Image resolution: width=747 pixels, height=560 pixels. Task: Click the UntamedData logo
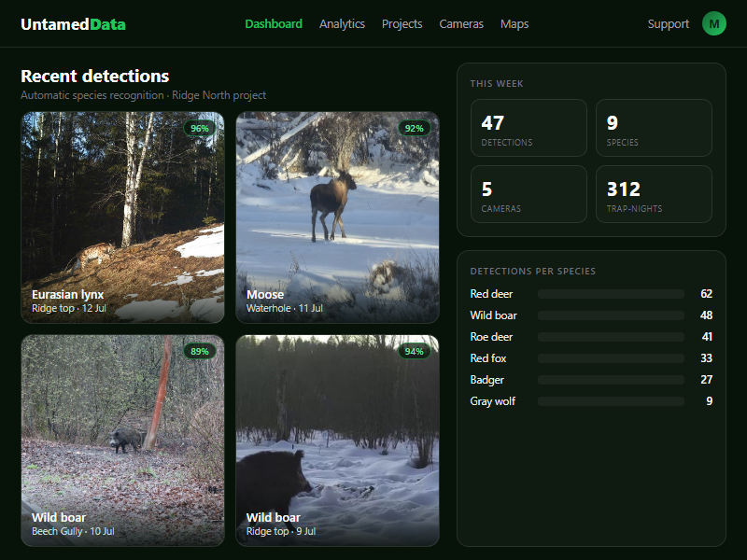click(x=73, y=24)
